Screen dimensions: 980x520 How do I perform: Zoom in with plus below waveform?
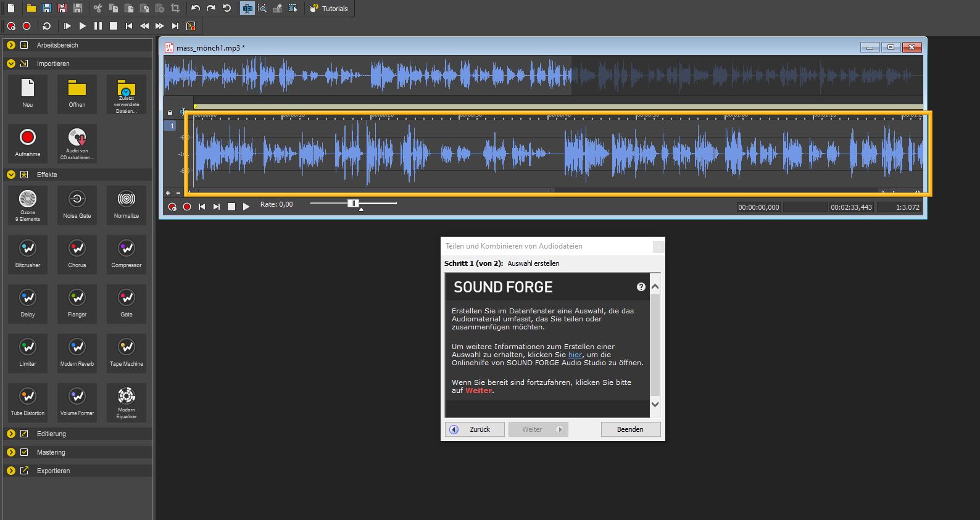tap(168, 193)
